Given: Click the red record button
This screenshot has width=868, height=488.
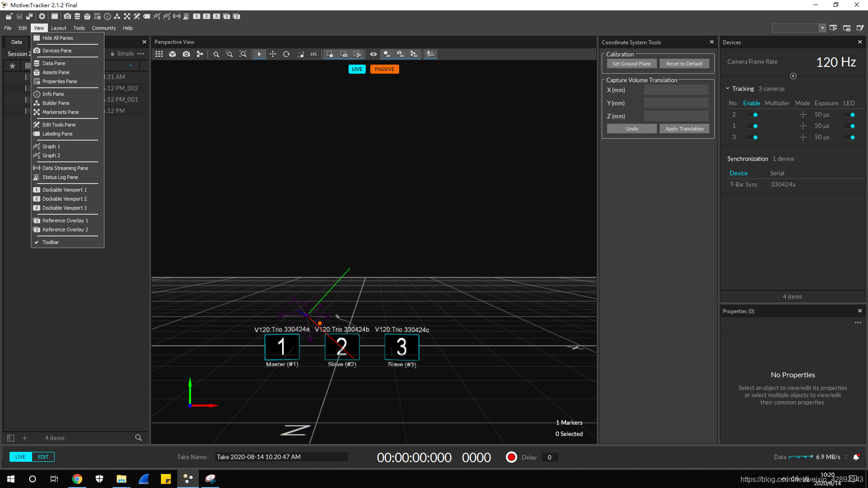Looking at the screenshot, I should pos(511,457).
